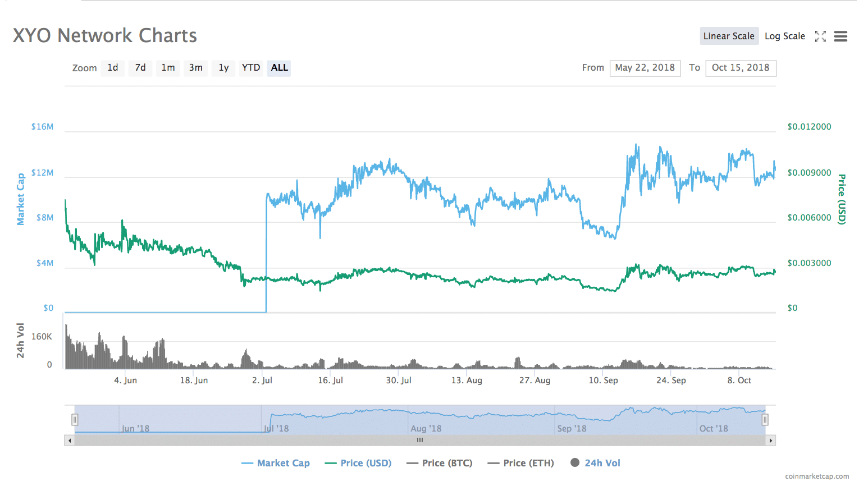The image size is (868, 486).
Task: Click navigator scrollbar right arrow
Action: click(x=771, y=441)
